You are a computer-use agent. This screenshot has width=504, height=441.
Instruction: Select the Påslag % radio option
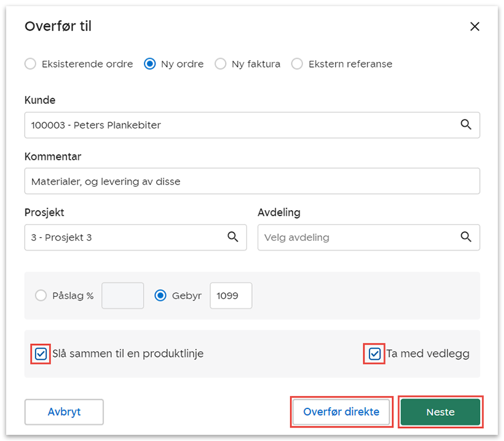click(x=41, y=295)
